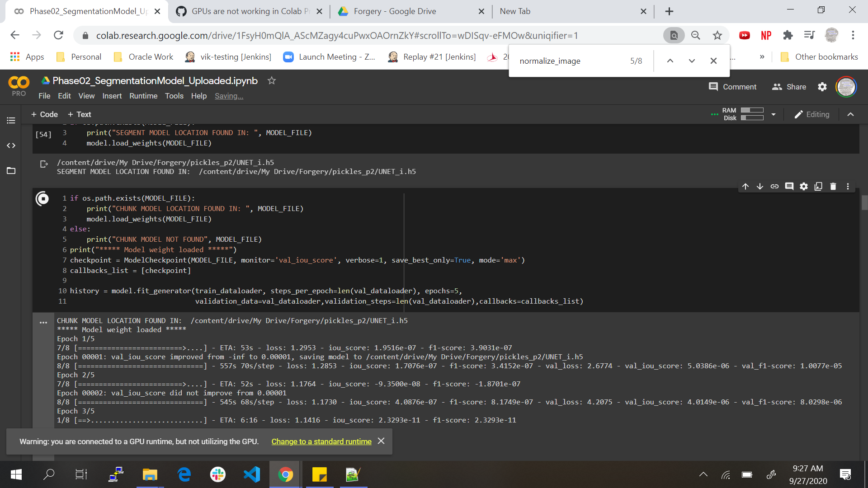This screenshot has width=868, height=488.
Task: Open the RAM and Disk resources dropdown
Action: click(774, 114)
